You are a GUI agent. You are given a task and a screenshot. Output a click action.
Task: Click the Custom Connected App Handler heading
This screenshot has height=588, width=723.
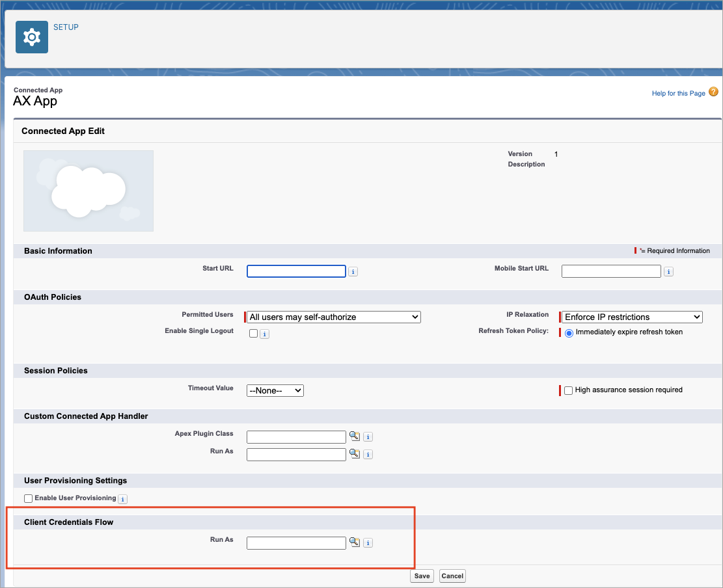(x=86, y=416)
